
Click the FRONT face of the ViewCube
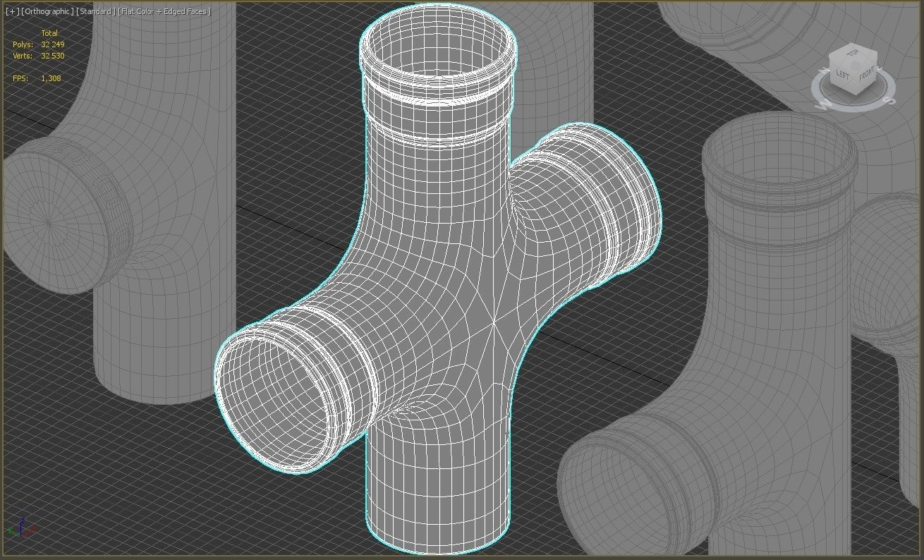pos(865,75)
